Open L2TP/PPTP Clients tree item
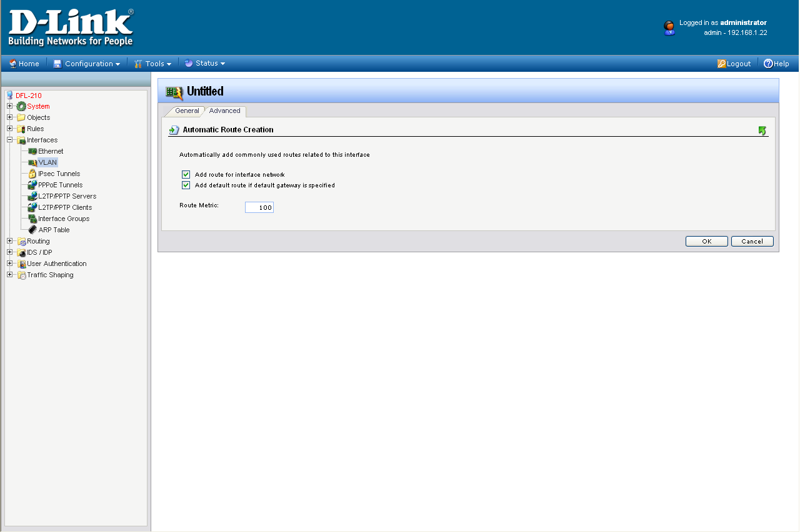This screenshot has width=800, height=532. [x=65, y=207]
